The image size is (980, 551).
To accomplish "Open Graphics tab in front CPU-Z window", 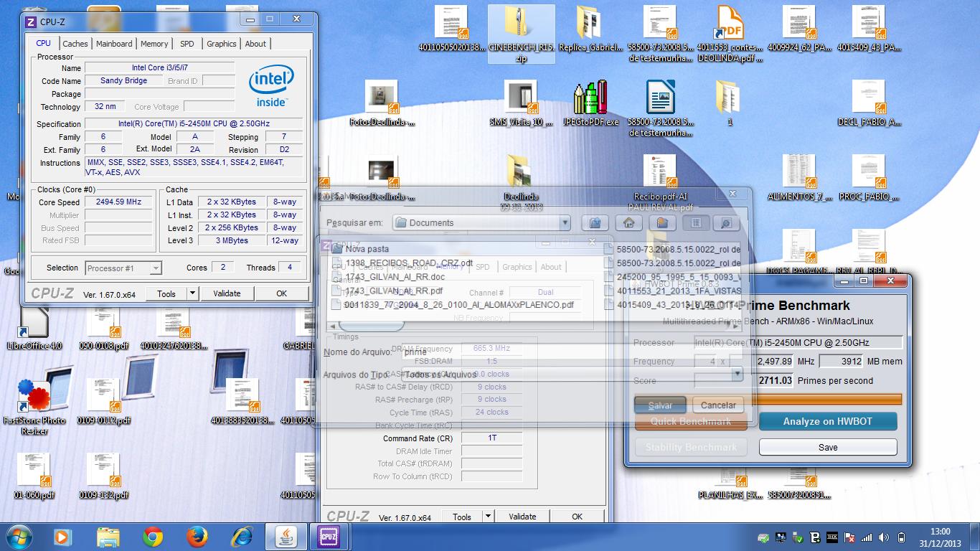I will [x=222, y=44].
